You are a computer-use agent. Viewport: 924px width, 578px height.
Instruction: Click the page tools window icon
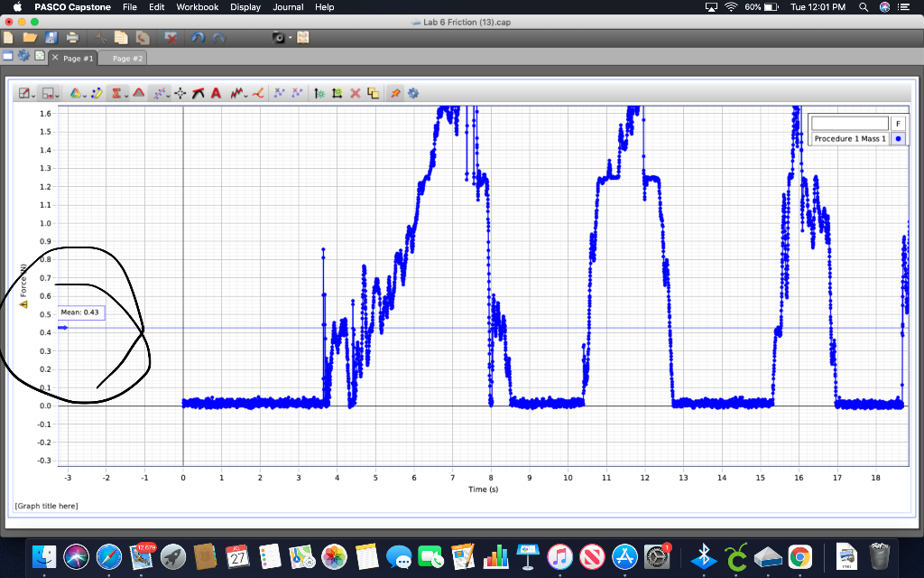pyautogui.click(x=7, y=55)
